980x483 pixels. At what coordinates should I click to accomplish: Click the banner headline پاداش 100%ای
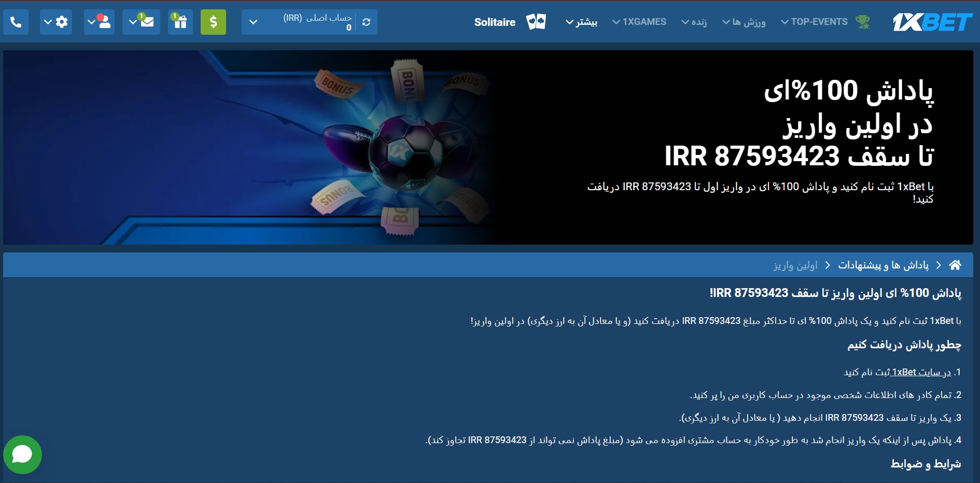point(849,91)
